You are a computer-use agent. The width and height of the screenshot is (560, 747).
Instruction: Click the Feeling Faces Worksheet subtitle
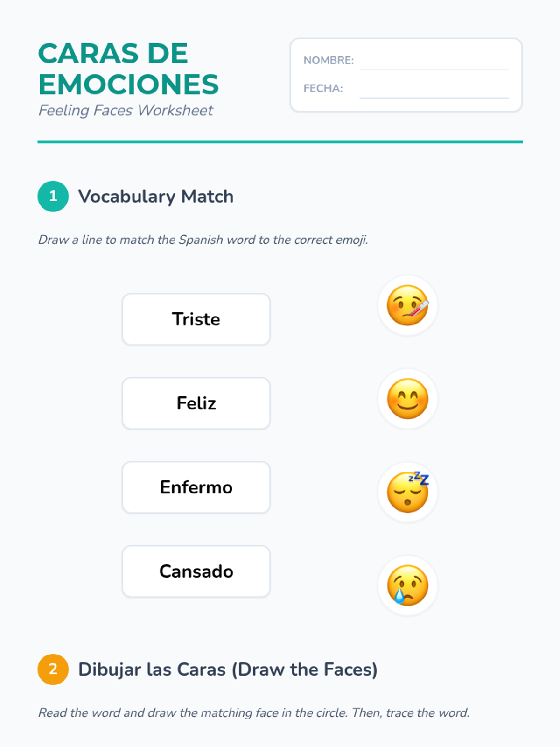click(126, 111)
